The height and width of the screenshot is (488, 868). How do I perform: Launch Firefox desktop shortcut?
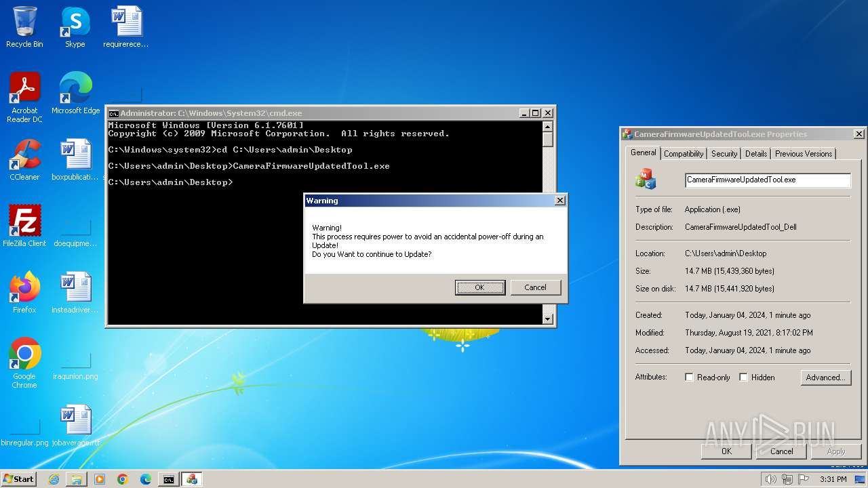pos(24,292)
